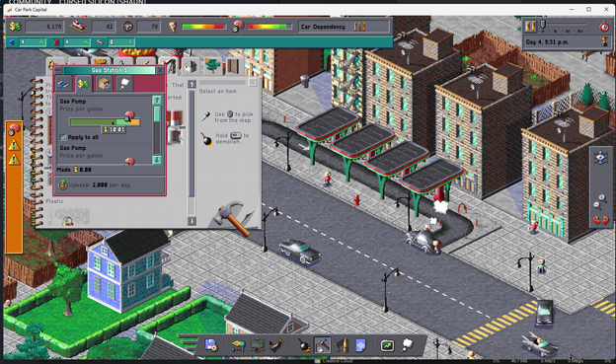Zoom out with magnifier minus icon
The height and width of the screenshot is (364, 616).
(597, 205)
